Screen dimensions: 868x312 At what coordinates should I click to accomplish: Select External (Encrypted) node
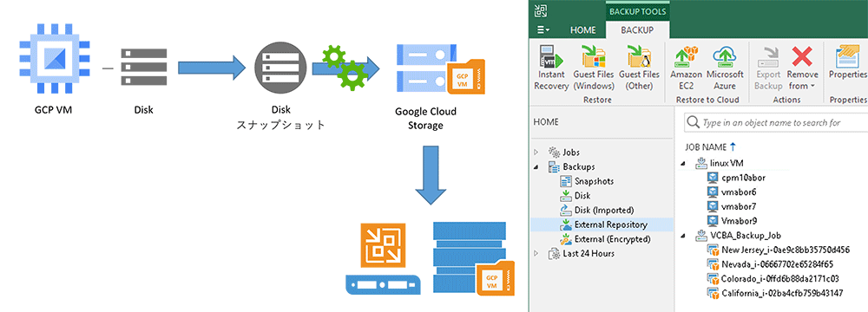coord(612,239)
